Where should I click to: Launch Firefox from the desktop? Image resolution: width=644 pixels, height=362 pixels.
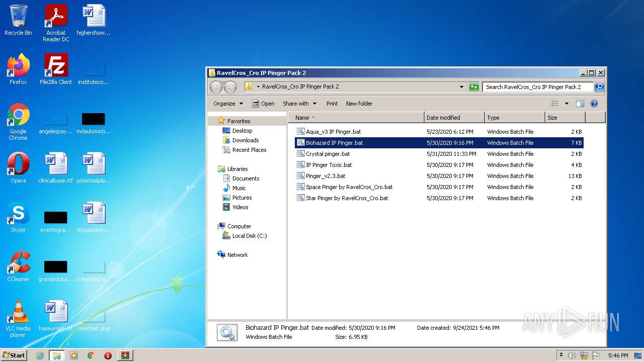tap(18, 69)
